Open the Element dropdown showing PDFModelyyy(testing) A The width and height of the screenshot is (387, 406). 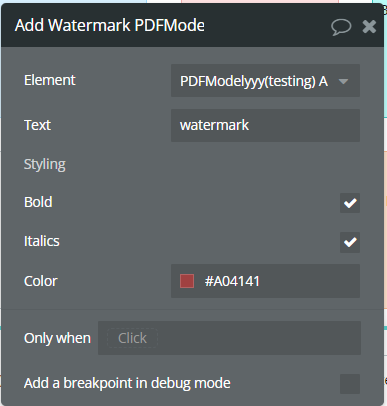(265, 81)
